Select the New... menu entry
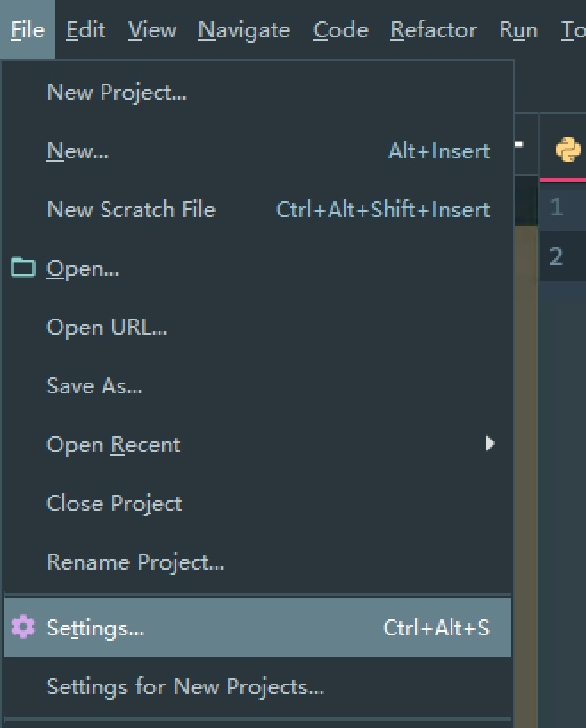 tap(77, 151)
